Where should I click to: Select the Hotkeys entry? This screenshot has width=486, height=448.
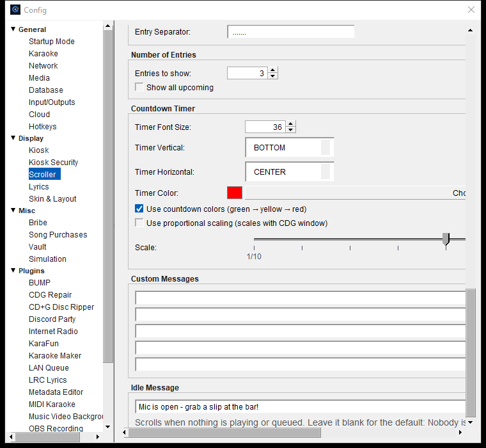[x=43, y=126]
